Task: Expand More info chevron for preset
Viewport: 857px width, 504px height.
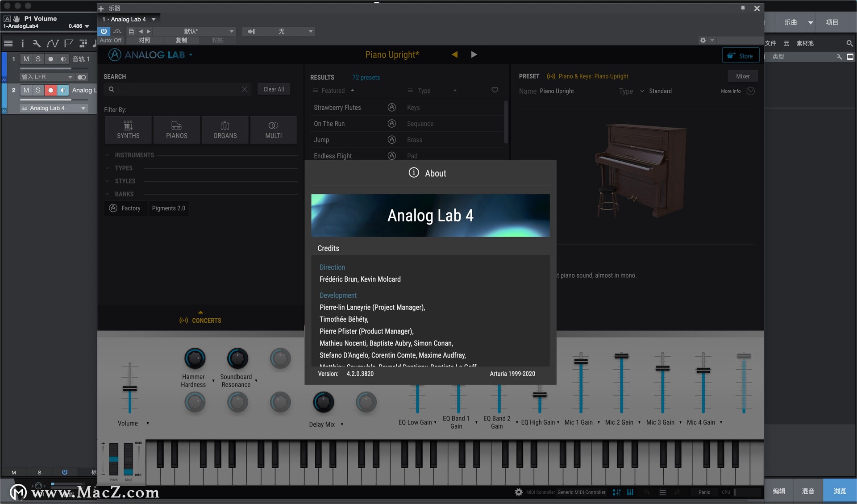Action: (x=751, y=91)
